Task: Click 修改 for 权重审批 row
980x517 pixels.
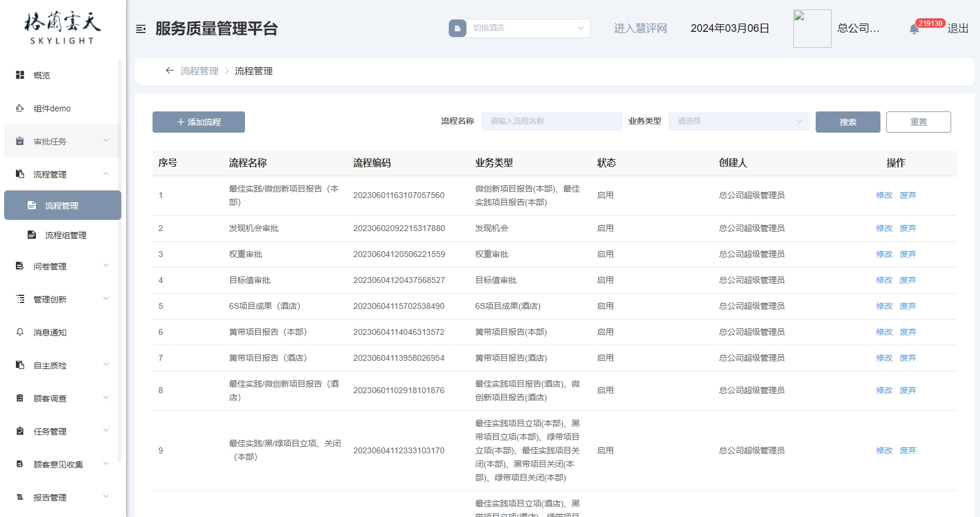Action: [x=884, y=254]
